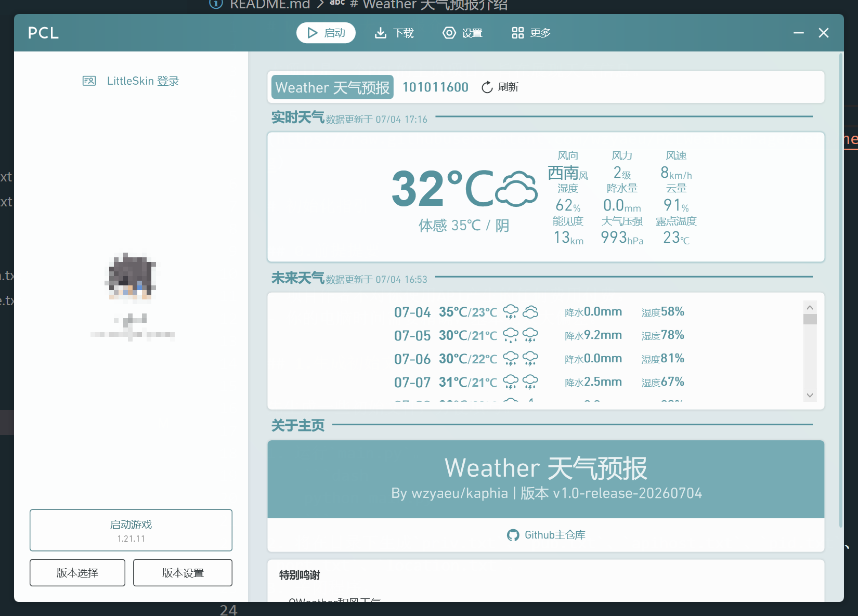858x616 pixels.
Task: Open 版本设置 version settings
Action: tap(183, 573)
